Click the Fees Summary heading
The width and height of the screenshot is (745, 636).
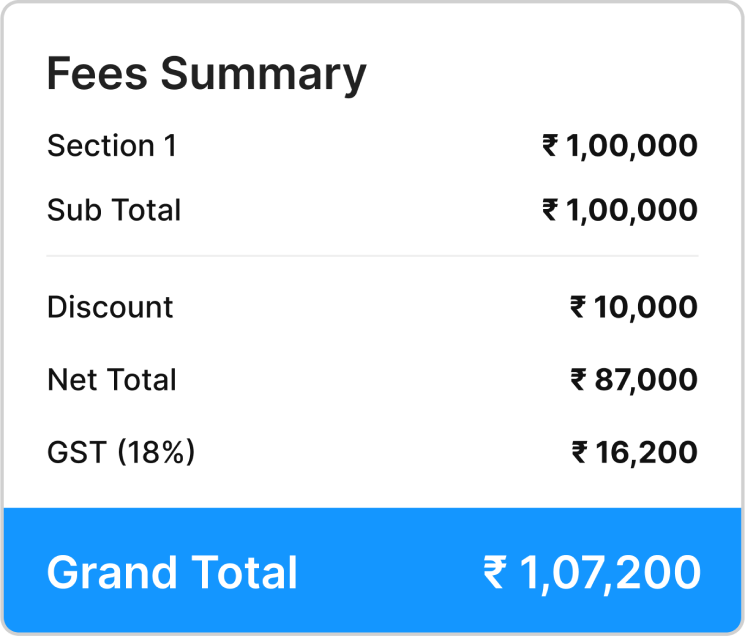(x=207, y=75)
